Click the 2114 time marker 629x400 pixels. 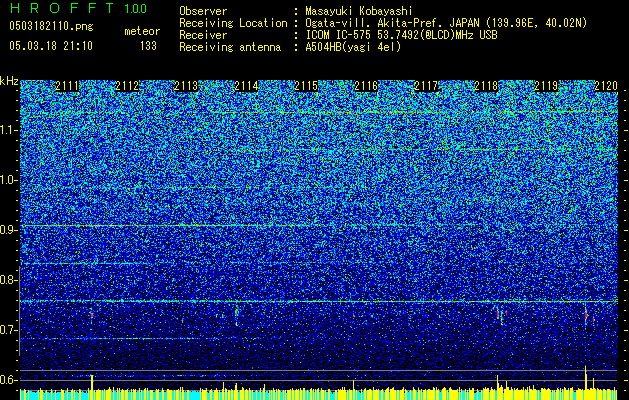click(246, 86)
